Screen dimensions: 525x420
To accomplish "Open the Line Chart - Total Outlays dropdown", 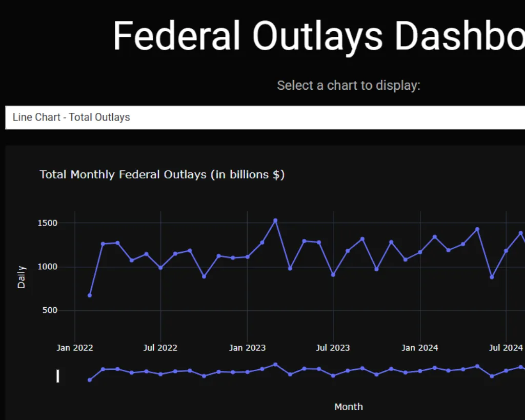I will coord(265,117).
